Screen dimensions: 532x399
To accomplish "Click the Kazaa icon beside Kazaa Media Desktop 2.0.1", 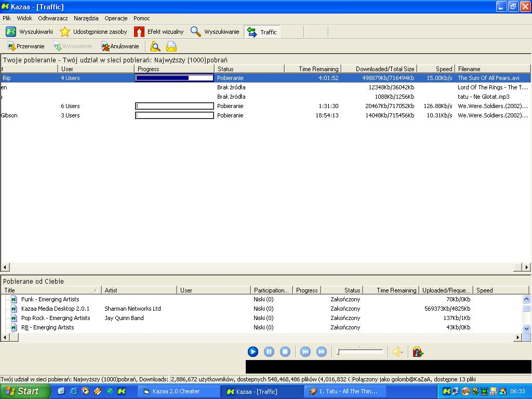I will point(14,309).
